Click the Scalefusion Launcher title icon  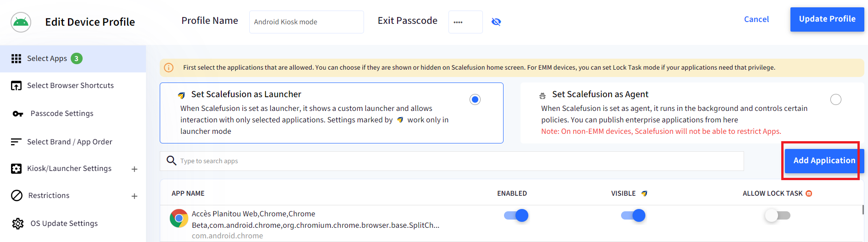tap(182, 95)
